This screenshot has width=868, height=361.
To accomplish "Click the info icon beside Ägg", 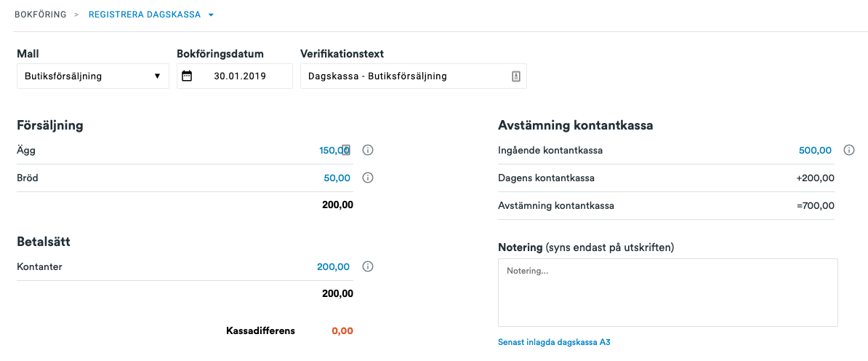I will (x=368, y=150).
